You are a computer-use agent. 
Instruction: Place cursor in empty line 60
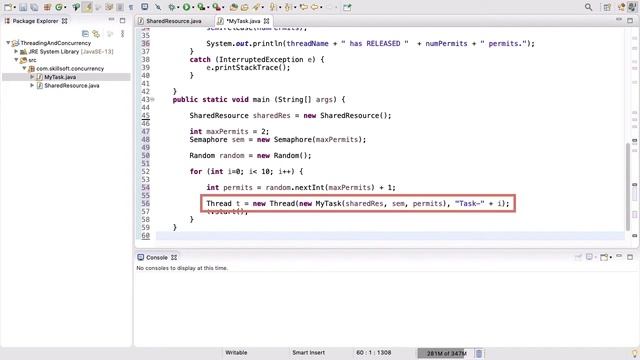tap(390, 236)
